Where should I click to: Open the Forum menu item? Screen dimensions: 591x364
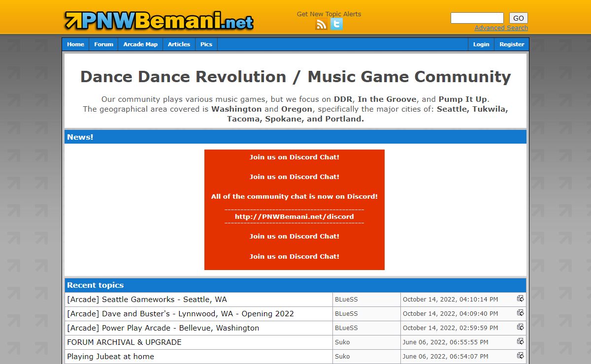104,44
